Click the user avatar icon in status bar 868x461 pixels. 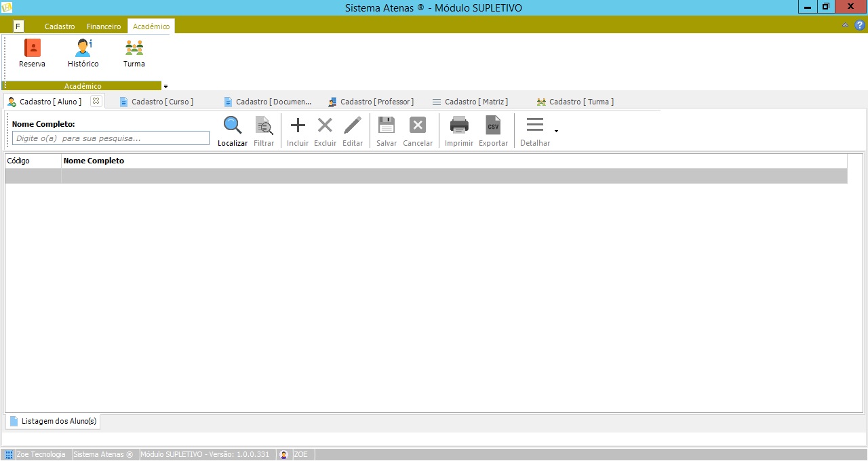(283, 454)
